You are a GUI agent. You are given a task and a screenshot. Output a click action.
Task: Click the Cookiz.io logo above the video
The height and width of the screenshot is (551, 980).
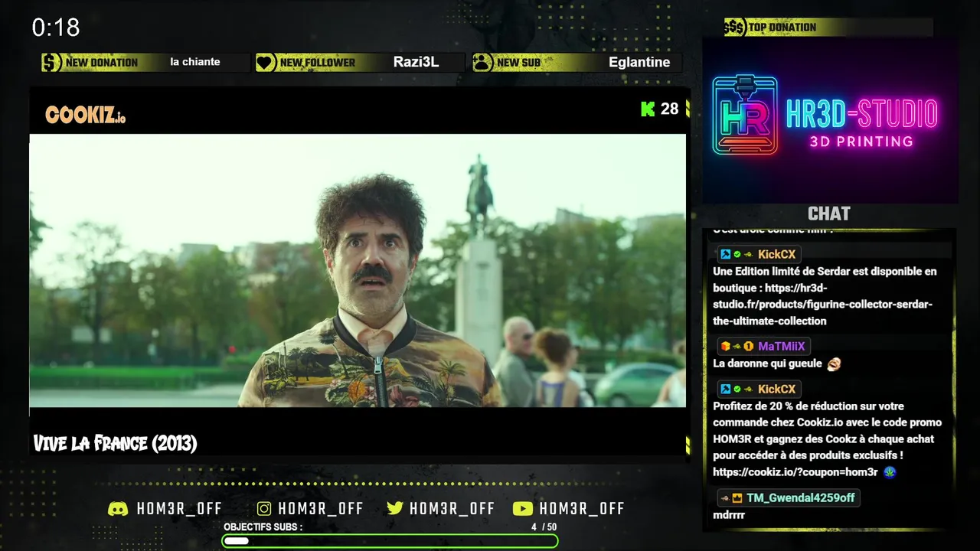[x=86, y=116]
